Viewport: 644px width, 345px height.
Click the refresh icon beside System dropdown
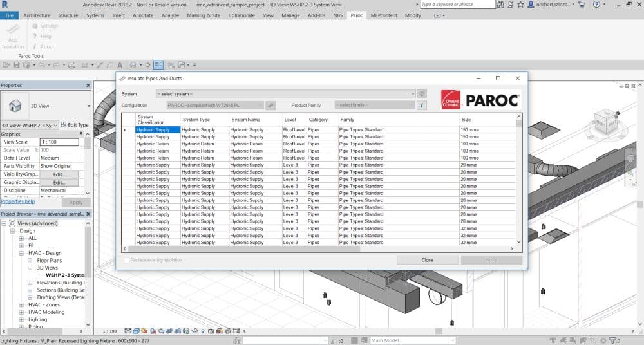point(421,94)
